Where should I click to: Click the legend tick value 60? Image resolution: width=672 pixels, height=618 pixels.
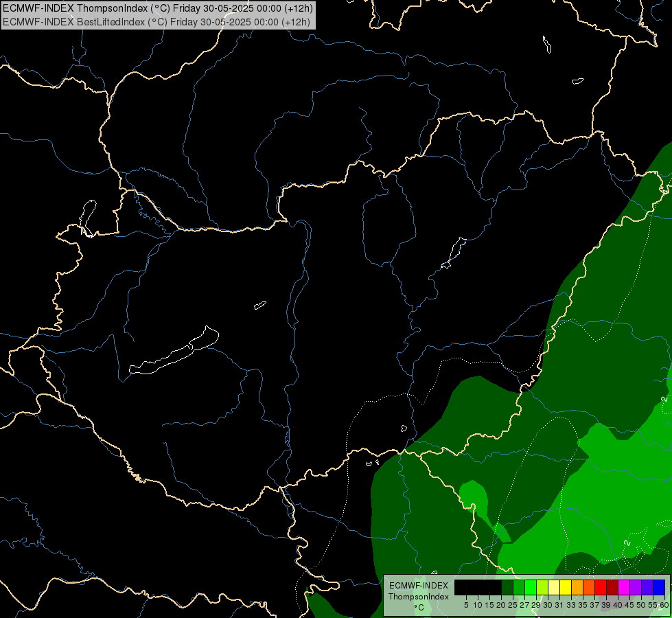point(664,605)
